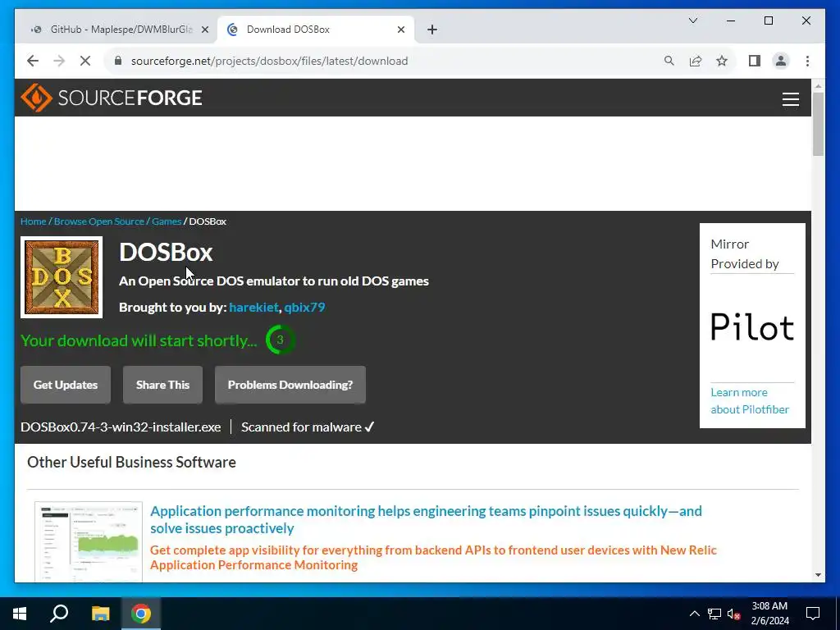The width and height of the screenshot is (840, 630).
Task: Bookmark this tab with the star icon
Action: (x=722, y=61)
